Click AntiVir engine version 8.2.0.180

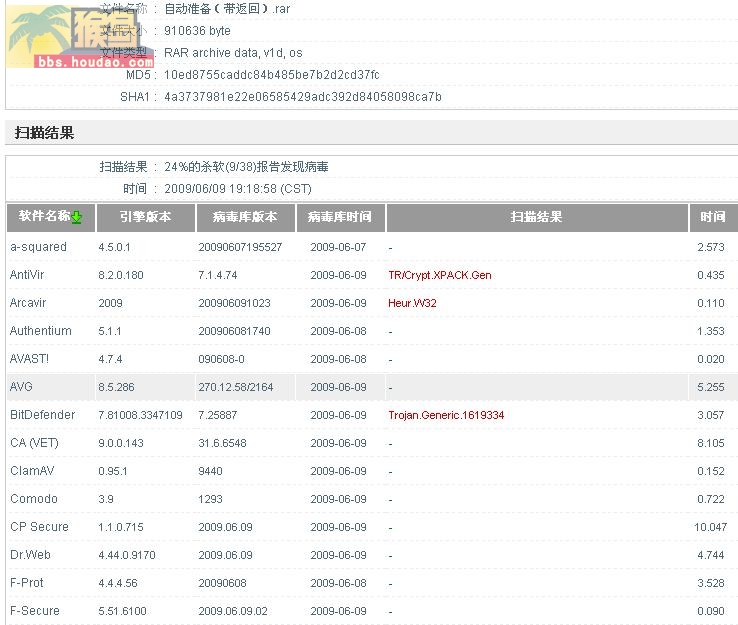pyautogui.click(x=121, y=275)
